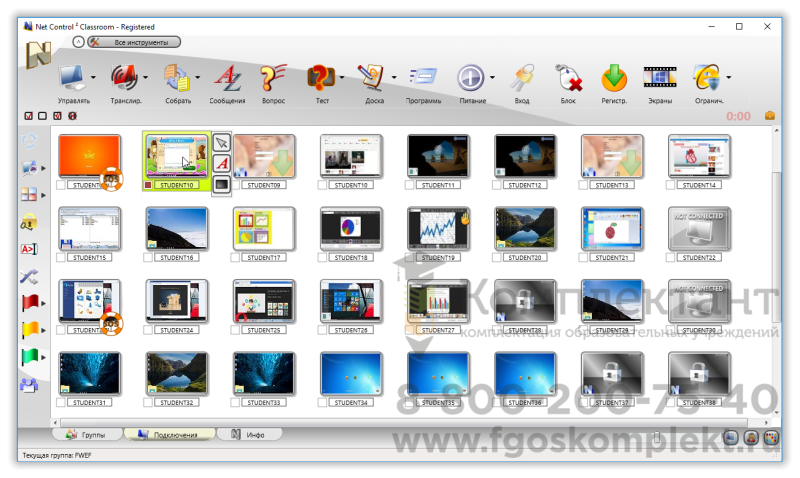Click the Вход keys icon
This screenshot has height=478, width=800.
[x=522, y=79]
